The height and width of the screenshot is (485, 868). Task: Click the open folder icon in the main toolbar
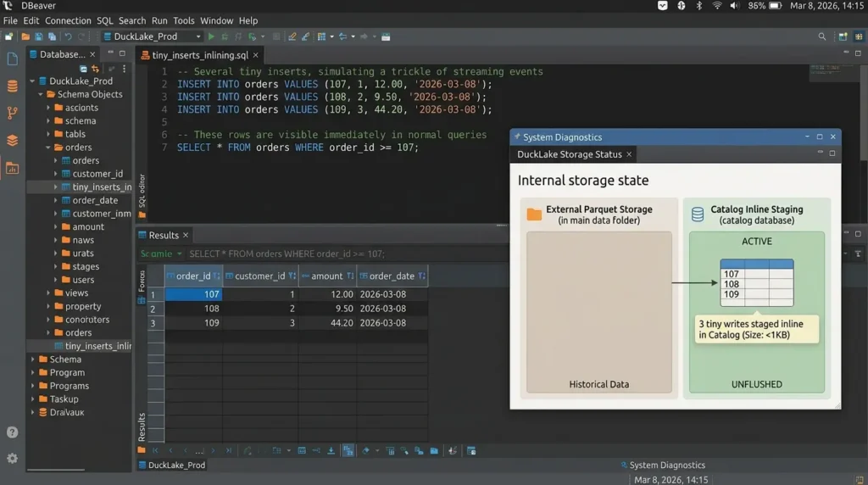tap(25, 36)
